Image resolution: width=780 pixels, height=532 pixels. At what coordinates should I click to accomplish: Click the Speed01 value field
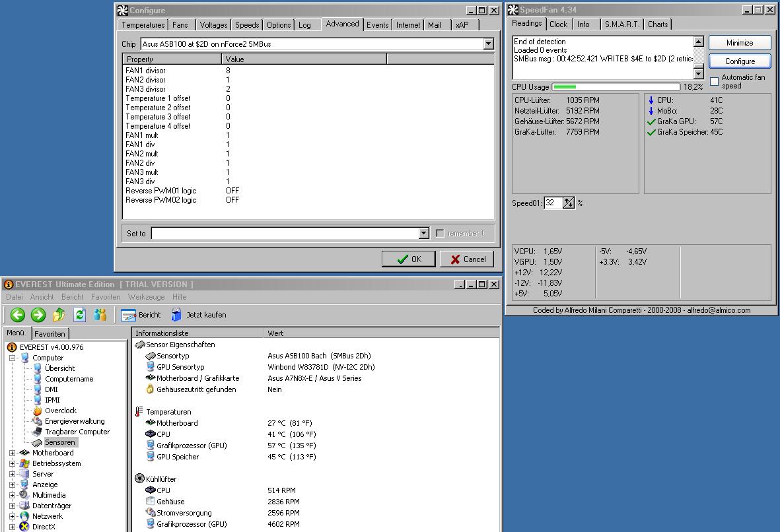[x=553, y=203]
